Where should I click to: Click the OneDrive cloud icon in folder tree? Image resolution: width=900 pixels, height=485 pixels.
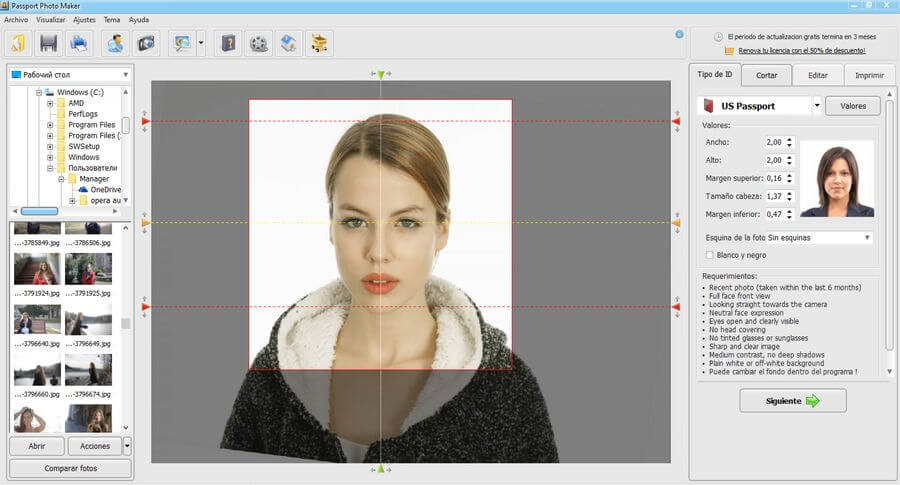(83, 189)
